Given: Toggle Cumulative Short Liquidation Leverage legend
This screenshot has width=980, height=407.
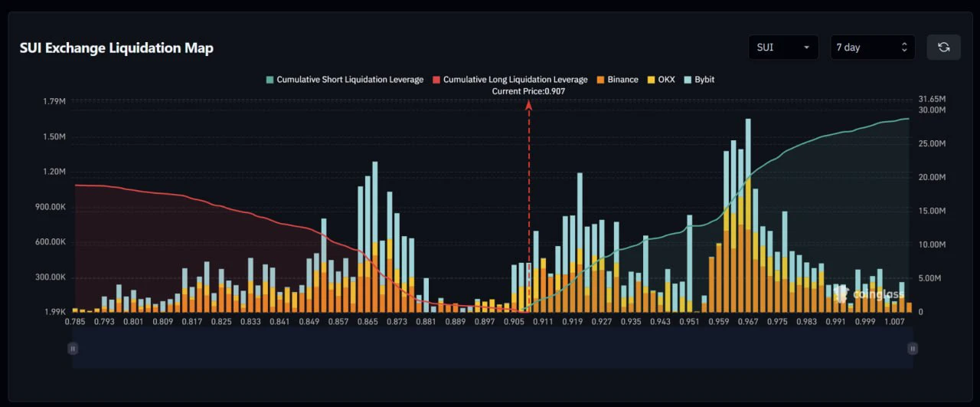Looking at the screenshot, I should click(x=345, y=80).
